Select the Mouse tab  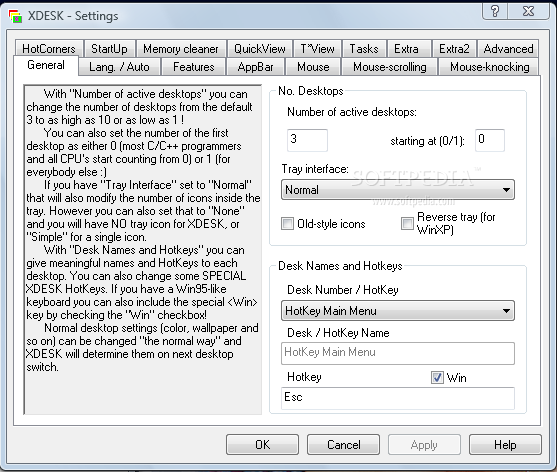[313, 67]
